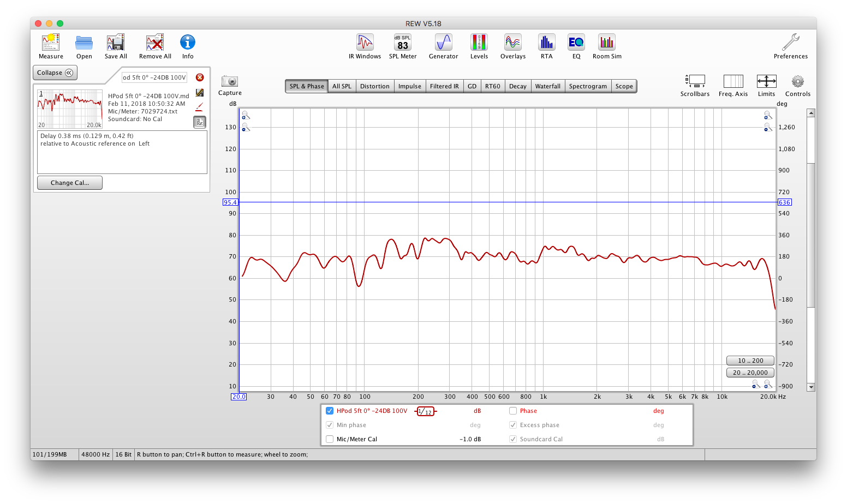Toggle the Soundcard Cal checkbox

[513, 439]
